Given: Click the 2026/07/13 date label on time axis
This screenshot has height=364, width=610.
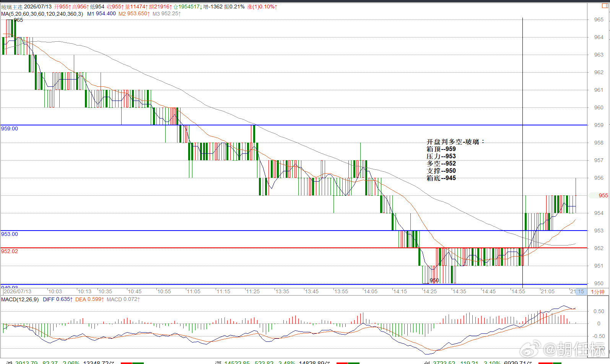Looking at the screenshot, I should (18, 291).
